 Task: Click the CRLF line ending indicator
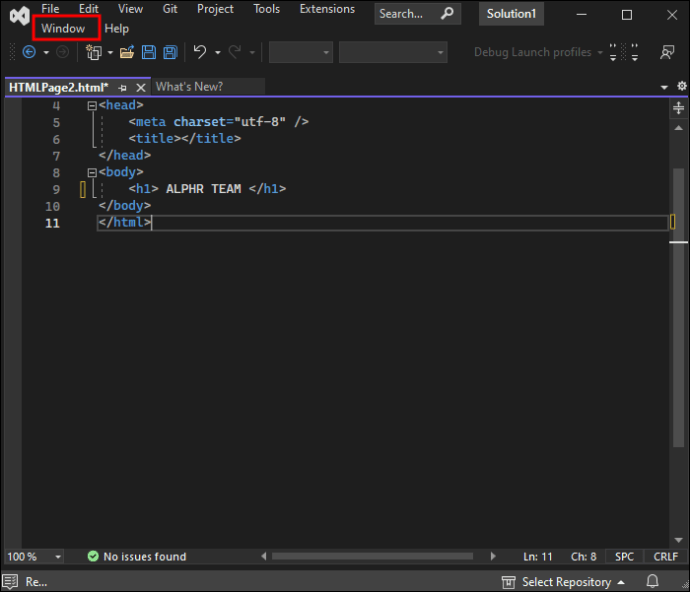point(665,556)
